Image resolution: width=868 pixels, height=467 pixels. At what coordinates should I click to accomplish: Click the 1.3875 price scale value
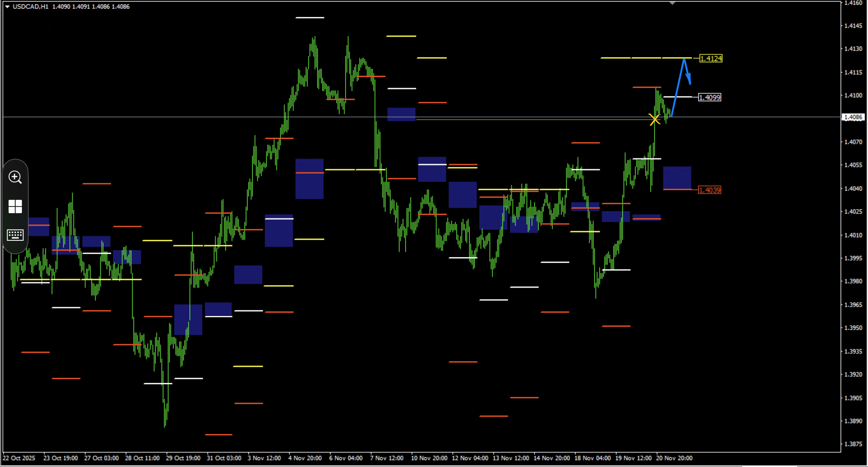click(x=853, y=444)
